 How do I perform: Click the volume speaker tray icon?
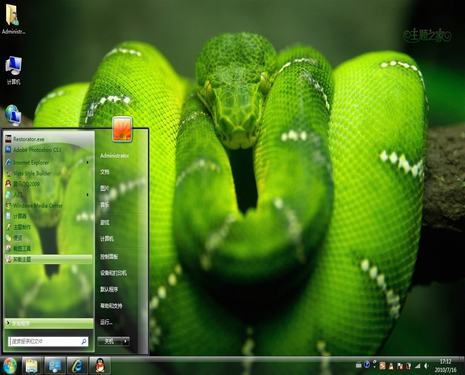[426, 366]
